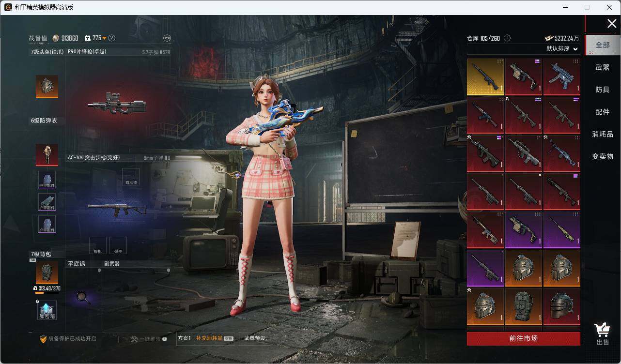
Task: Click the 一键维修 repair button text
Action: point(151,339)
